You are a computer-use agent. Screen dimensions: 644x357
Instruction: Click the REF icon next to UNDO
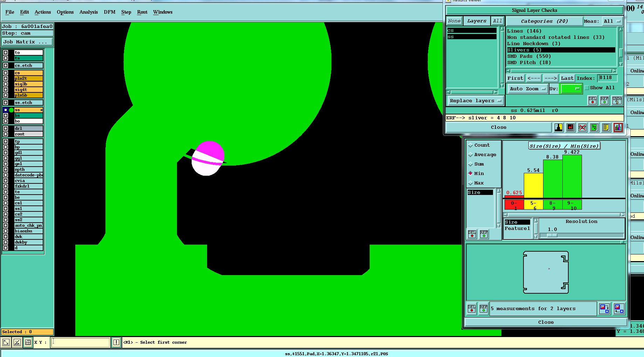coord(604,100)
